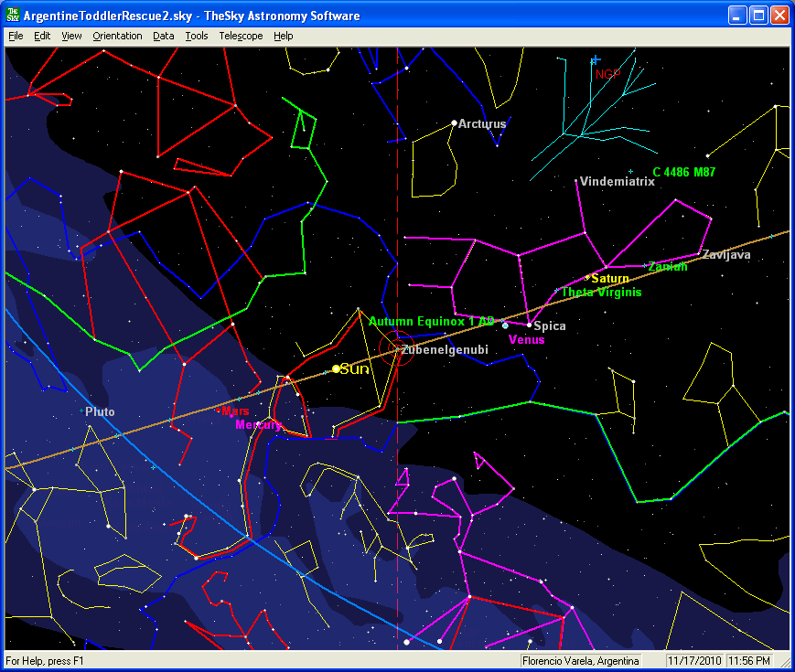Select the yellow Sun marker
Screen dimensions: 795x672
pyautogui.click(x=336, y=368)
